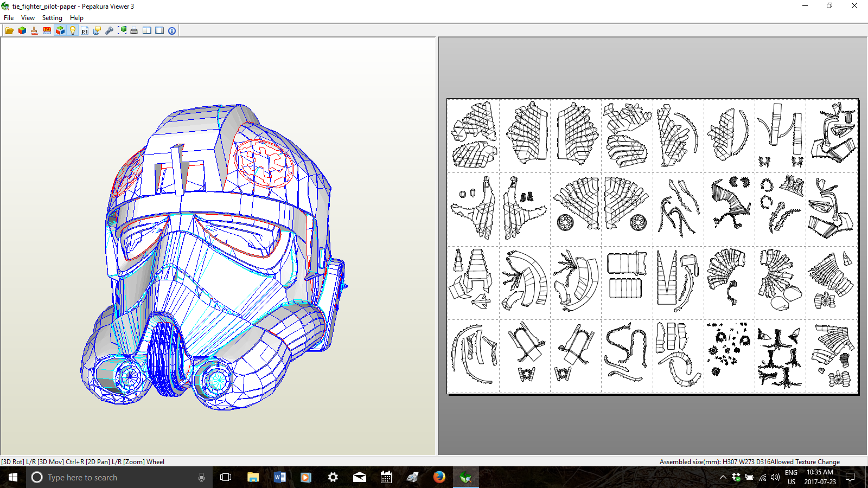868x488 pixels.
Task: Select the single-pane layout icon
Action: pos(159,31)
